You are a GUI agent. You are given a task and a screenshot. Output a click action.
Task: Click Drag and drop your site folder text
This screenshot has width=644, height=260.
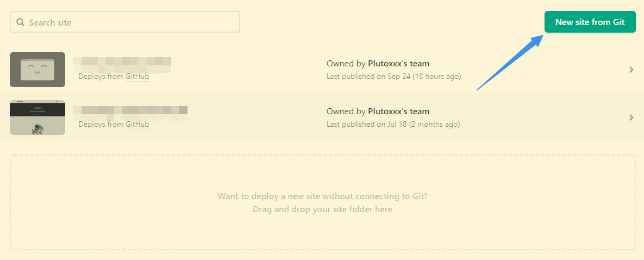coord(322,209)
